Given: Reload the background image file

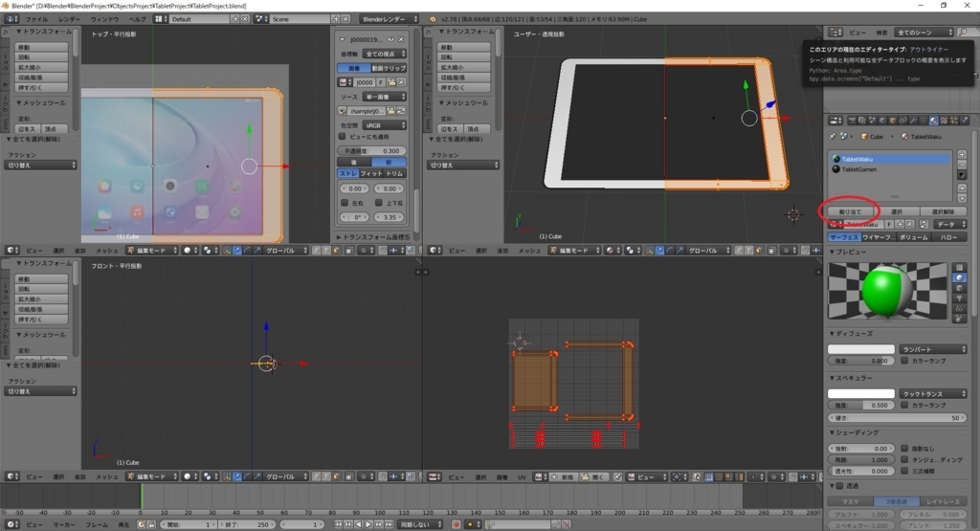Looking at the screenshot, I should tap(402, 111).
